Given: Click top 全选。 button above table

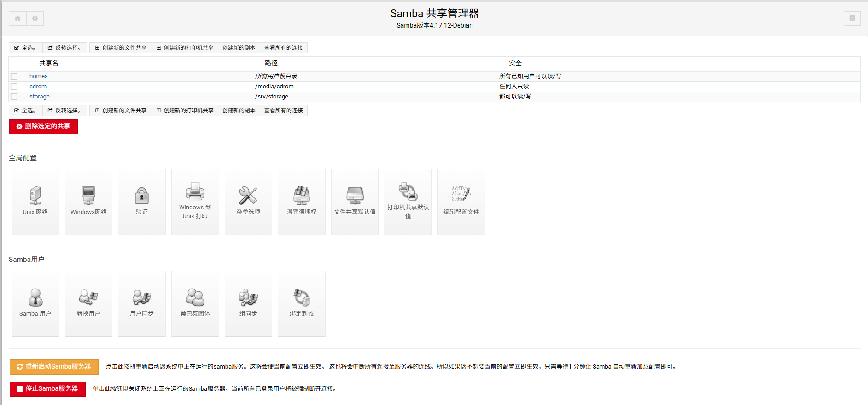Looking at the screenshot, I should 25,48.
